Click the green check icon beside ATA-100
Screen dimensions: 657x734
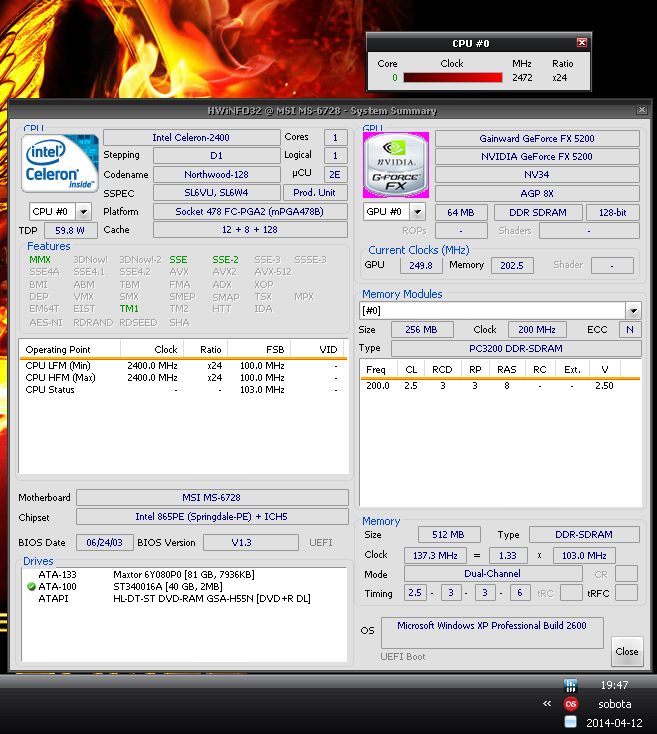(x=31, y=587)
